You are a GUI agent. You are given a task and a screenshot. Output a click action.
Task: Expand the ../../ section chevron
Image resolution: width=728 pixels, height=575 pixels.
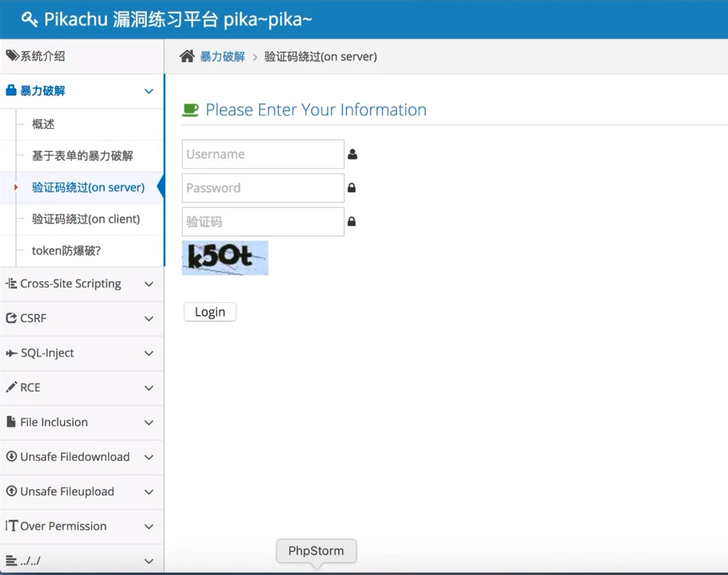coord(149,561)
